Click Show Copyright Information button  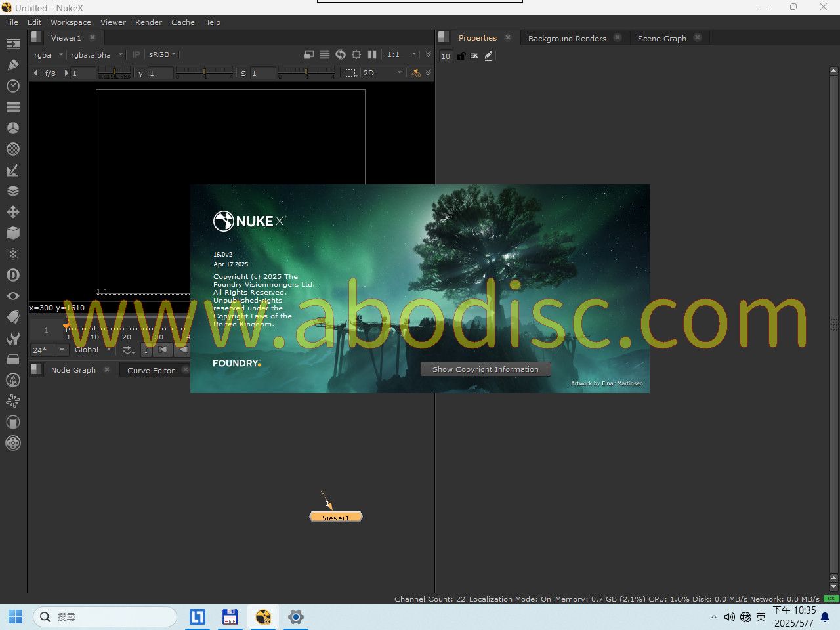coord(486,369)
